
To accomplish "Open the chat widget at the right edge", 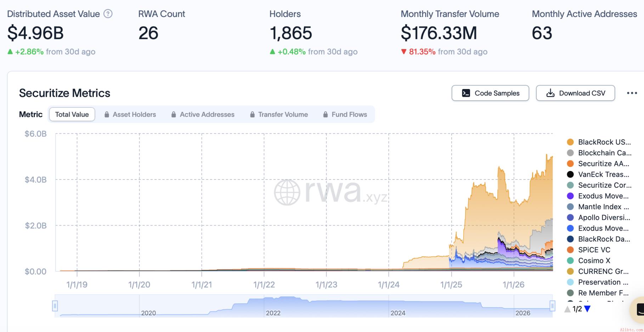I will pos(638,309).
